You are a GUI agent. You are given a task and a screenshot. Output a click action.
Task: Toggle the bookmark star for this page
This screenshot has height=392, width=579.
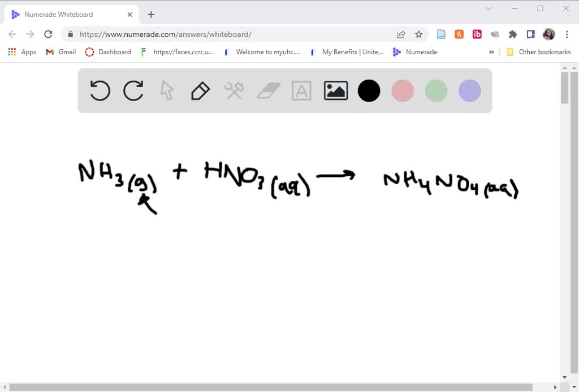[419, 34]
